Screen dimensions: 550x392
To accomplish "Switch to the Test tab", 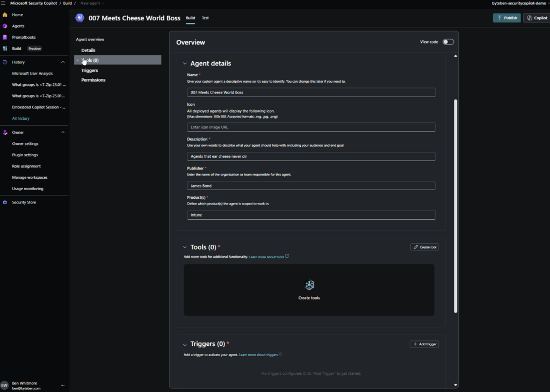I will point(205,18).
